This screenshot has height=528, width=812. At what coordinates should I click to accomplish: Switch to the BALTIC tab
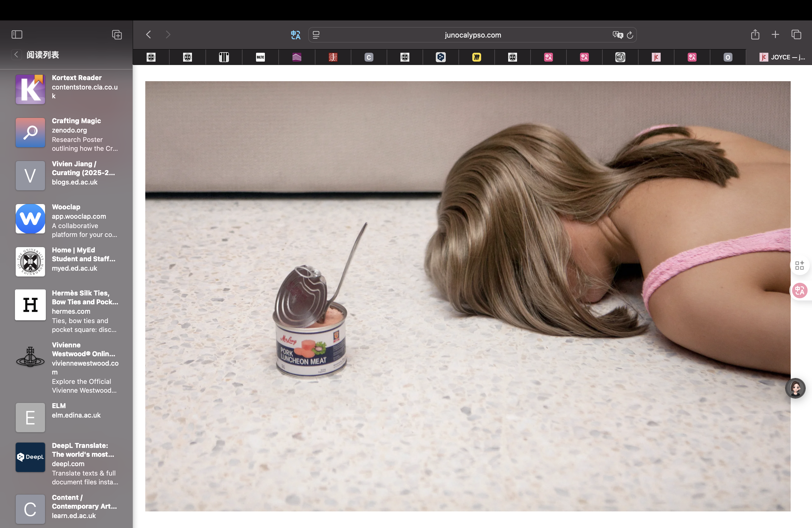point(260,57)
